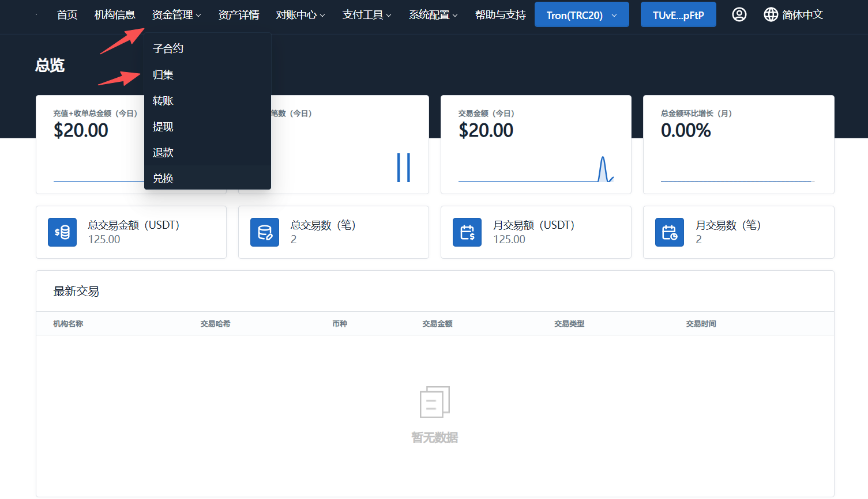This screenshot has width=868, height=499.
Task: Click the bar chart in 笔数 card
Action: 404,168
